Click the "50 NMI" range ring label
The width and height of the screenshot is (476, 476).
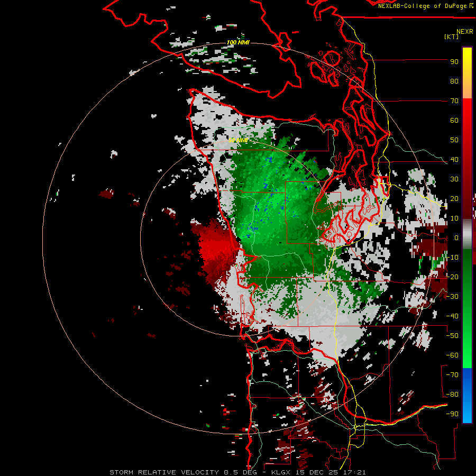238,140
